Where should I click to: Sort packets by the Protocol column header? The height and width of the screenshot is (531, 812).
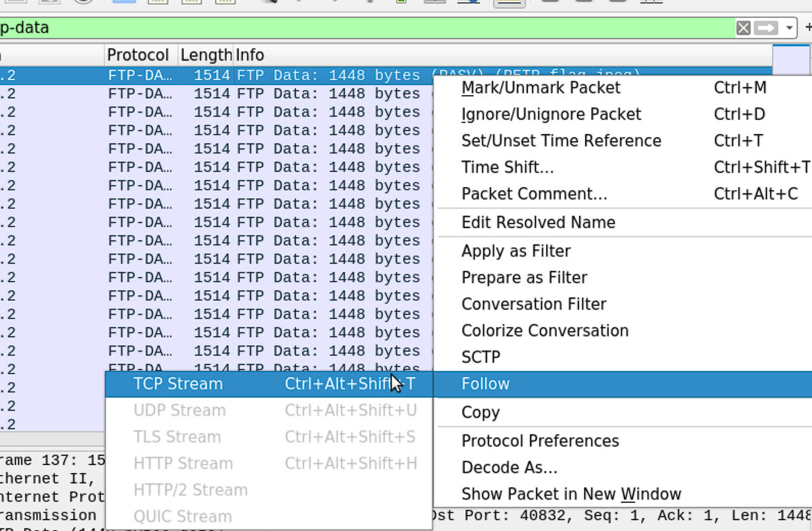coord(140,55)
